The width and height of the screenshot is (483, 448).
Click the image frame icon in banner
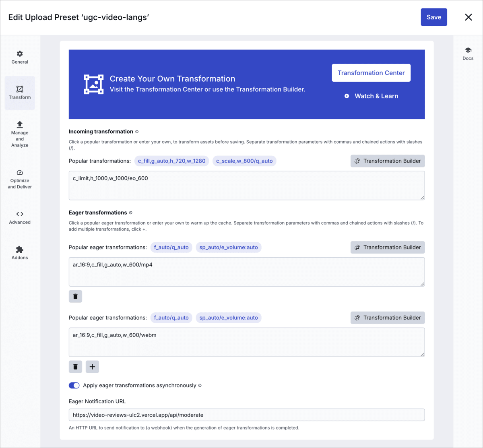click(x=94, y=84)
